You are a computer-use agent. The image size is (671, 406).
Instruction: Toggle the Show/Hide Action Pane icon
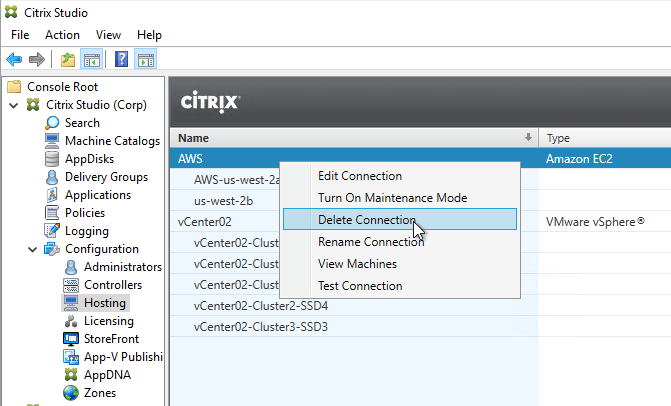pyautogui.click(x=145, y=59)
